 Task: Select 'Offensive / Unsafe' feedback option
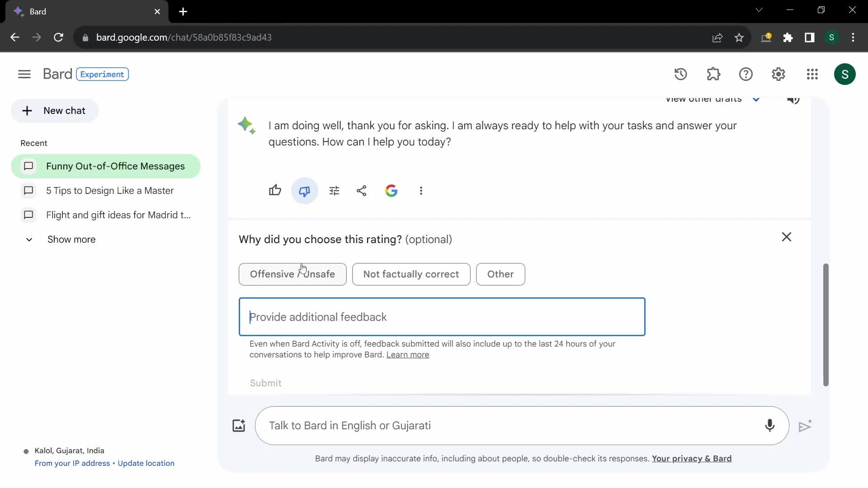pos(292,274)
